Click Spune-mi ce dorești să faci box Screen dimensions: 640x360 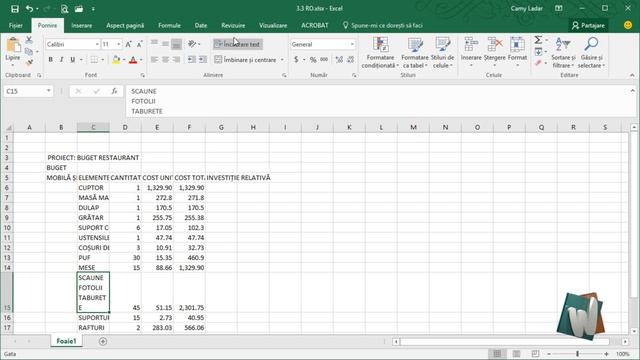(x=382, y=25)
